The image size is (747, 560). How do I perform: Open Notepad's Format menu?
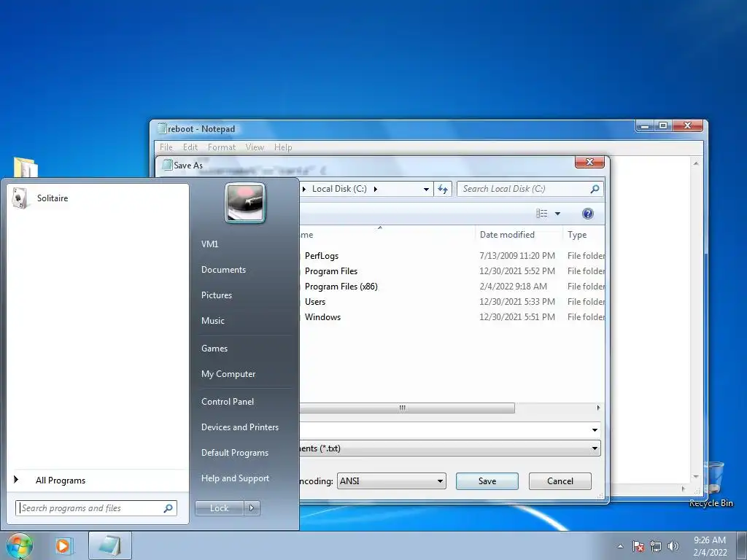[222, 147]
